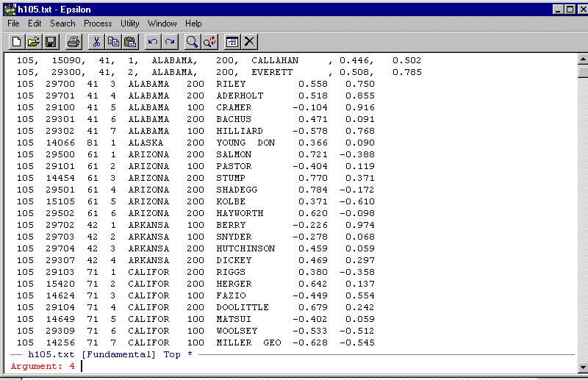Screen dimensions: 588x380
Task: Click the Copy toolbar icon
Action: [x=113, y=42]
